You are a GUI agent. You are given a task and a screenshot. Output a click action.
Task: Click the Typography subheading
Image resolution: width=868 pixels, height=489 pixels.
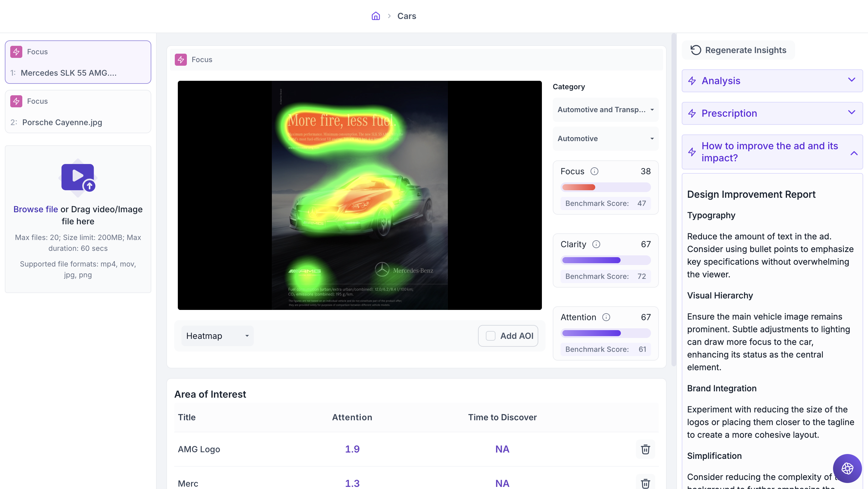711,215
